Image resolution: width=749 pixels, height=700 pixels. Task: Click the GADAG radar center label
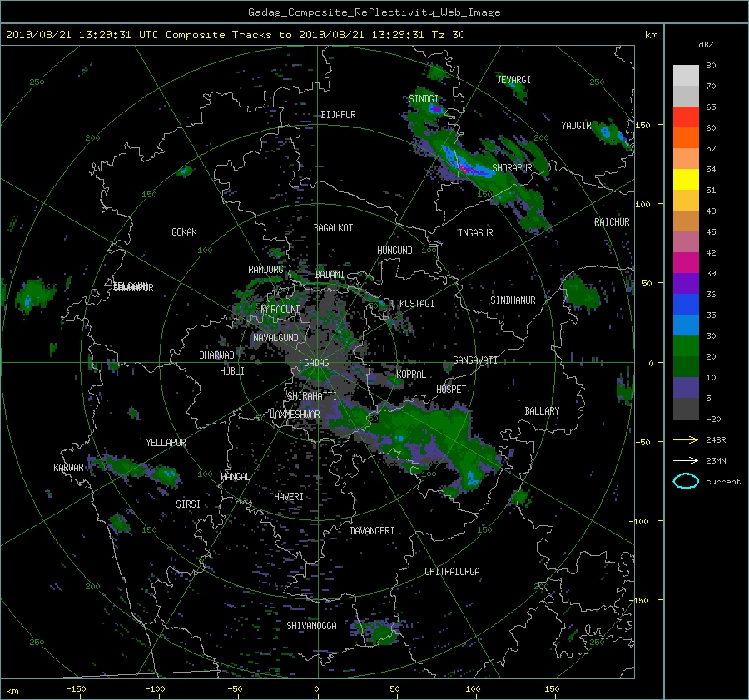(x=316, y=363)
